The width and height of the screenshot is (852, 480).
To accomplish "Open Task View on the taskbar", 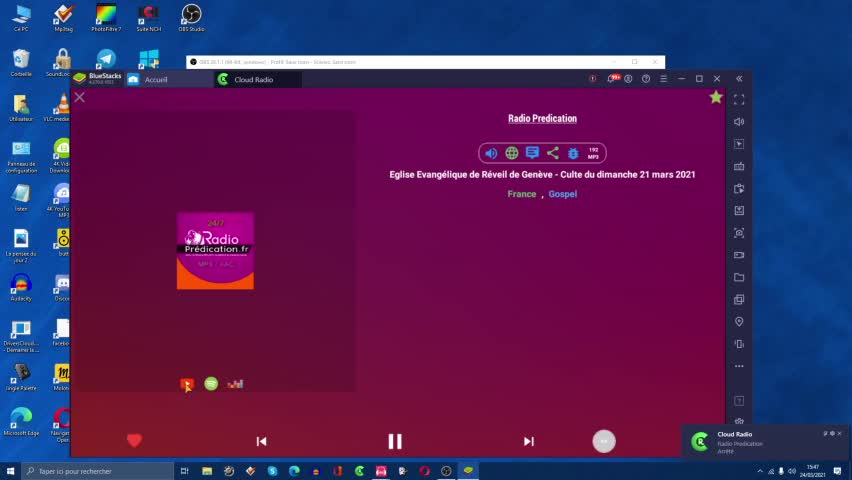I will tap(185, 471).
